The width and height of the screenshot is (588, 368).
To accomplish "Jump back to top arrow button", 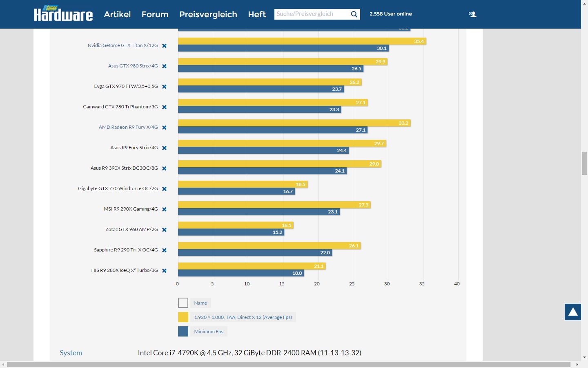I will pyautogui.click(x=573, y=312).
